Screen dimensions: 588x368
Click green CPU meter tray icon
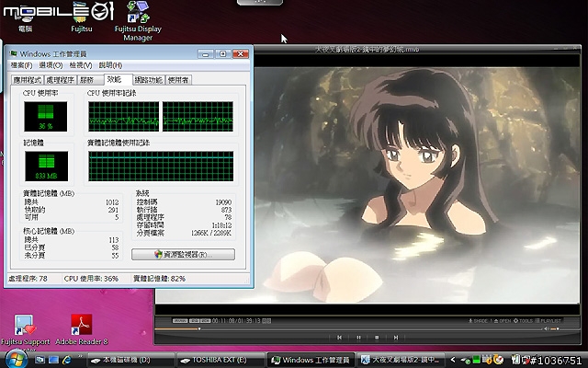click(477, 360)
